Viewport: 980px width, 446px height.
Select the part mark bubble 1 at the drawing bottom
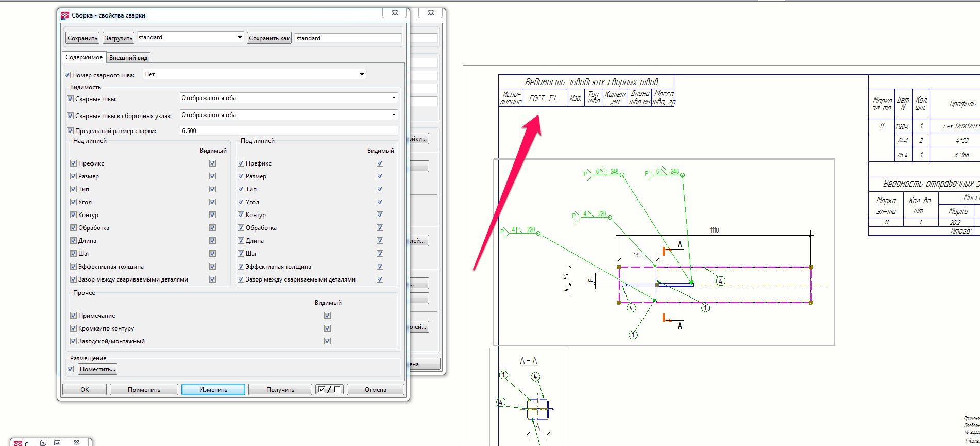point(633,335)
